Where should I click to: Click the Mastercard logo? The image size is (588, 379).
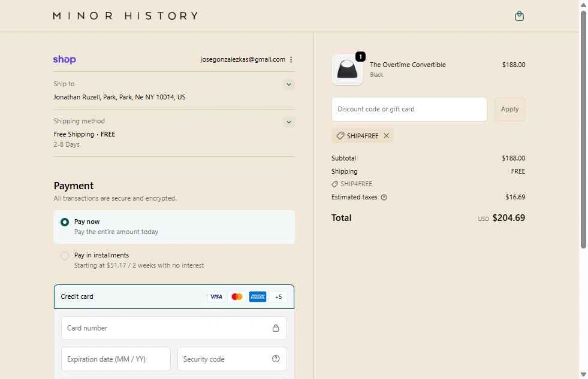click(x=237, y=296)
